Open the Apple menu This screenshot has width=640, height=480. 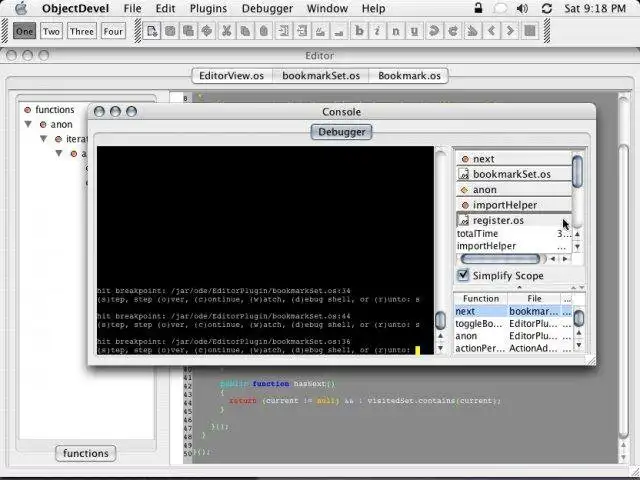point(22,8)
